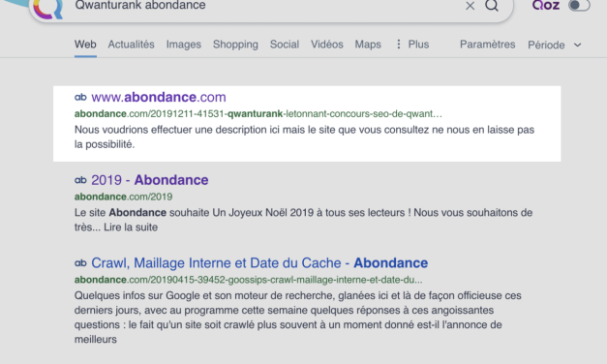Open the Maps tab

pyautogui.click(x=368, y=45)
